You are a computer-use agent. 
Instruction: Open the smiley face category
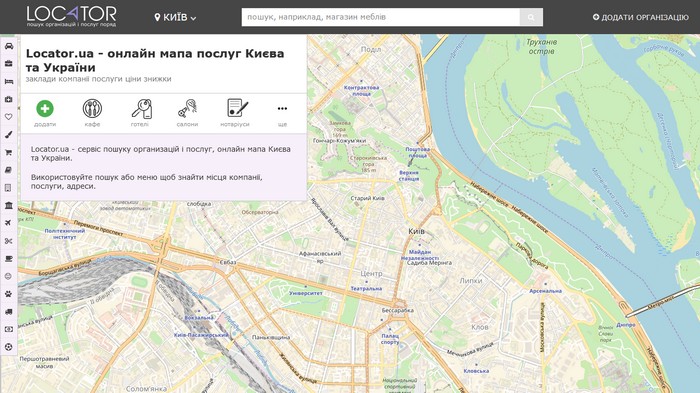click(x=8, y=276)
